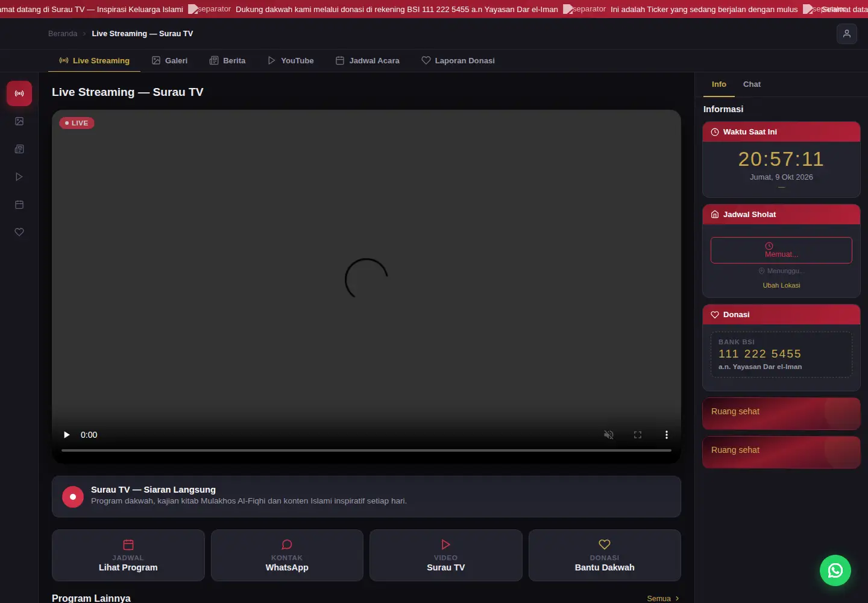Open the gallery image icon in sidebar
The height and width of the screenshot is (603, 868).
[x=19, y=121]
